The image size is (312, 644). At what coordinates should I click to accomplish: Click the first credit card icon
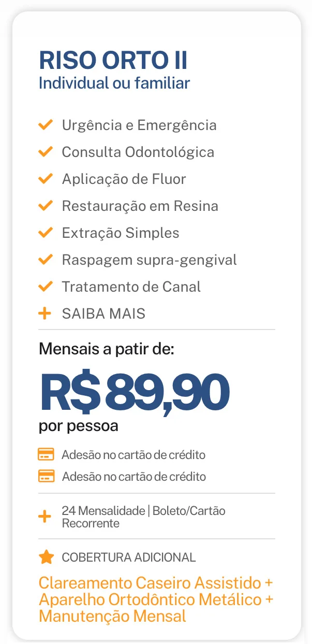click(46, 455)
